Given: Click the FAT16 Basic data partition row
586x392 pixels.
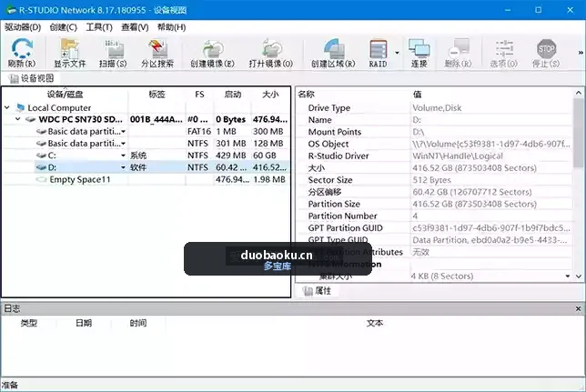Looking at the screenshot, I should coord(146,132).
